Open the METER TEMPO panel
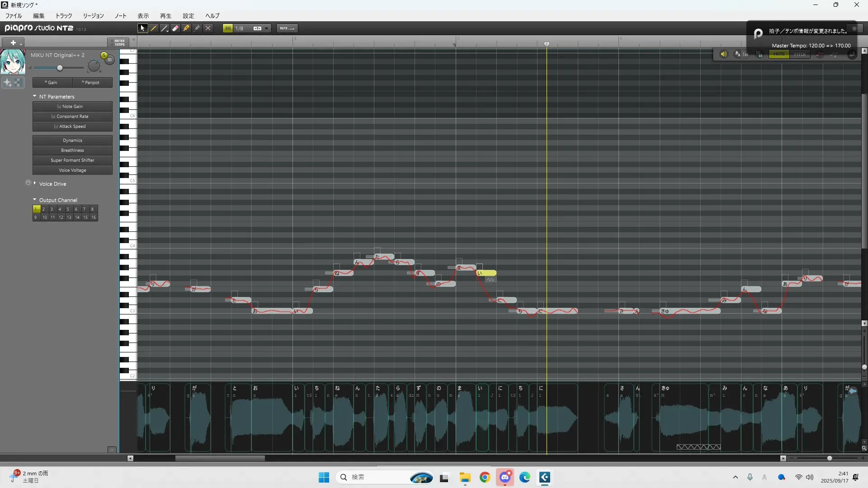The width and height of the screenshot is (868, 488). [119, 42]
